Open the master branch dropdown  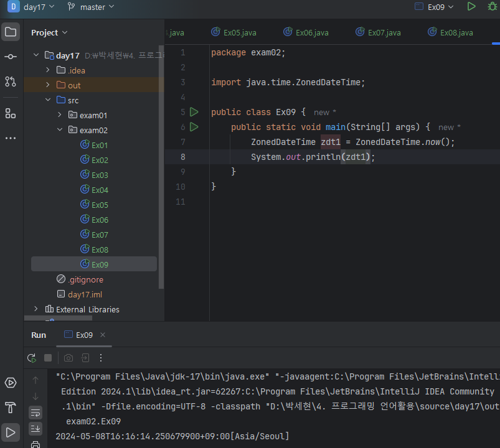pos(91,7)
